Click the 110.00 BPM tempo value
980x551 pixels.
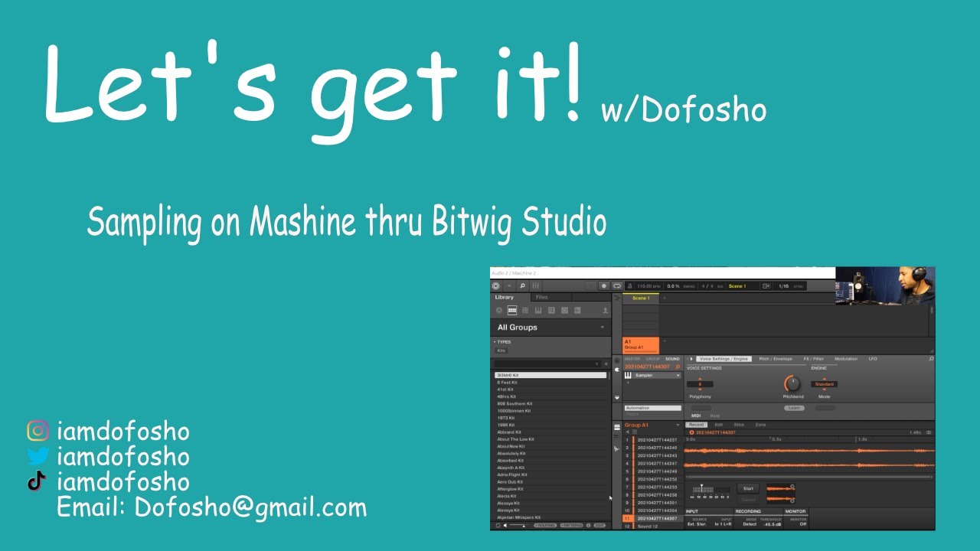point(648,286)
